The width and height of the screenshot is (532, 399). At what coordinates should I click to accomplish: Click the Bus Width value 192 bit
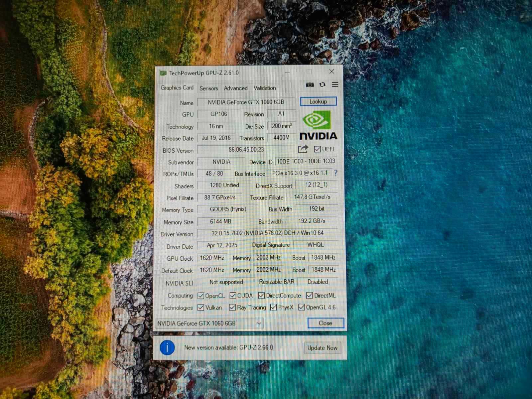point(317,209)
